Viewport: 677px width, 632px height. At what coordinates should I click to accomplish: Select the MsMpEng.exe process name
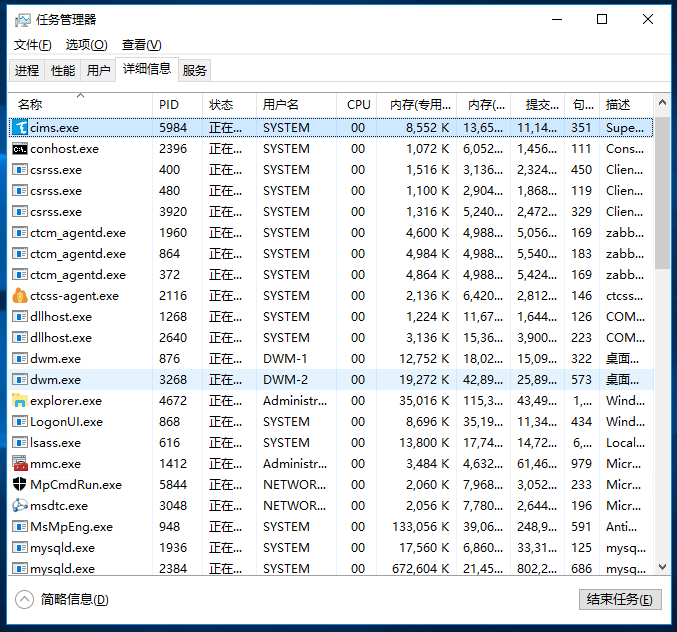tap(71, 527)
